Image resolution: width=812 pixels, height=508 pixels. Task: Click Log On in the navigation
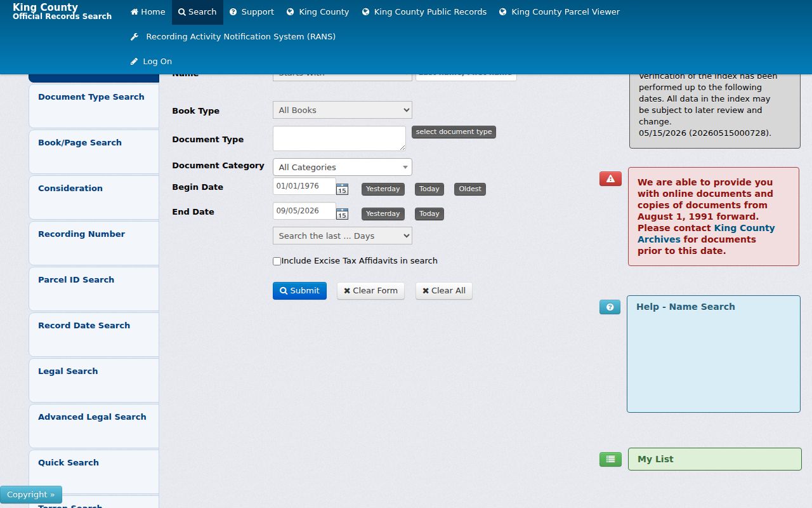tap(151, 62)
